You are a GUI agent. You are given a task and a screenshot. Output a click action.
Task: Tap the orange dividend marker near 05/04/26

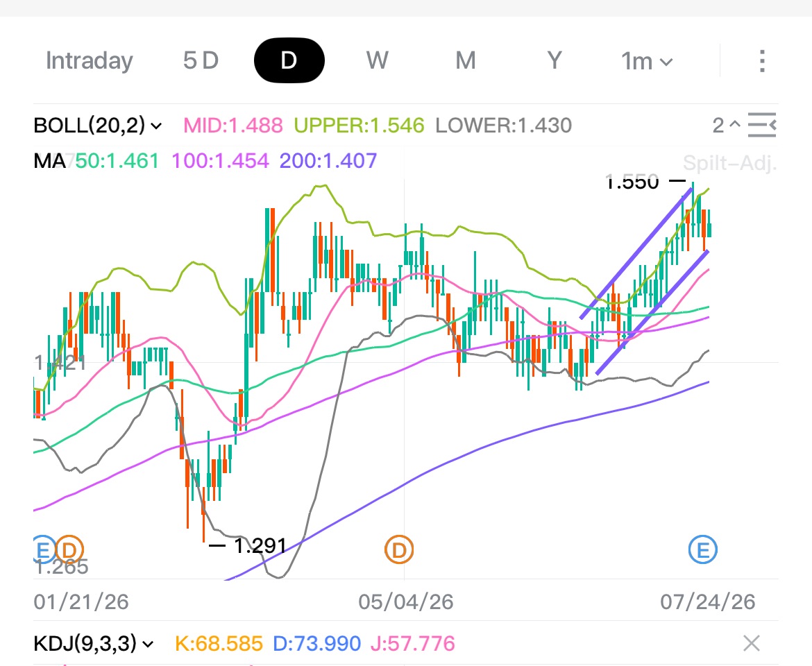click(x=399, y=549)
